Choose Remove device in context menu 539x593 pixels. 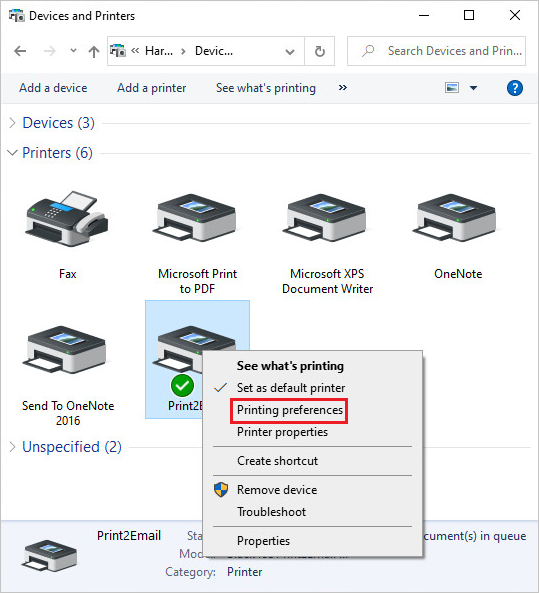[x=277, y=490]
